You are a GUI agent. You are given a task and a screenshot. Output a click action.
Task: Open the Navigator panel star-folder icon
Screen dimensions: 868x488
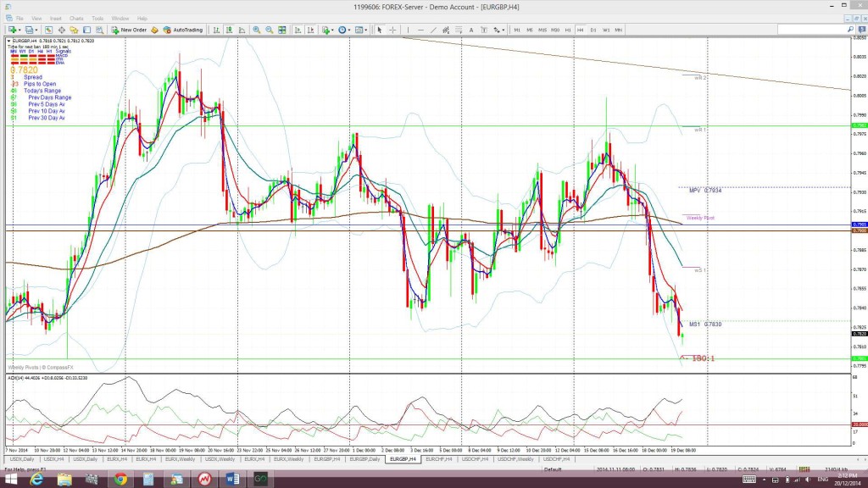click(x=74, y=30)
